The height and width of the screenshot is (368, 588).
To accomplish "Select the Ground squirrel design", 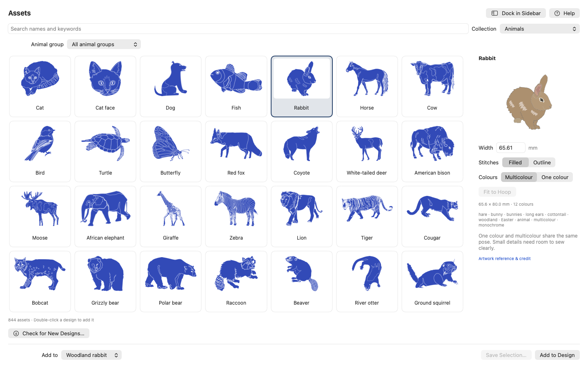I will pos(432,281).
